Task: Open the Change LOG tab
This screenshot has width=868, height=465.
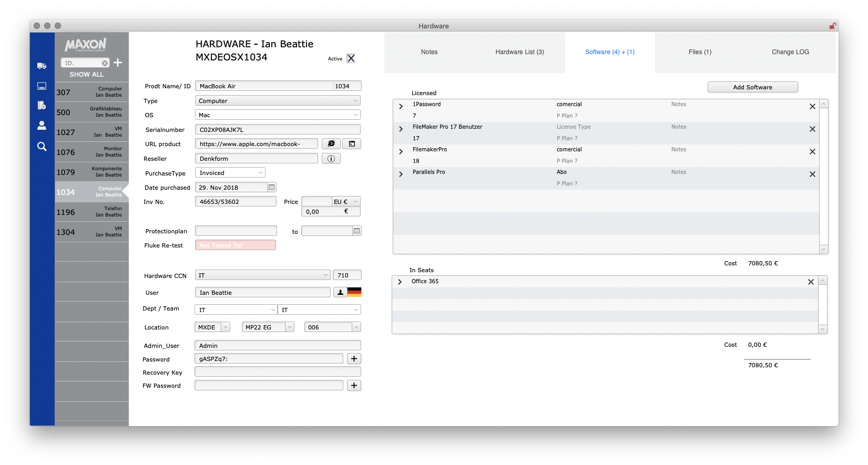Action: (x=790, y=52)
